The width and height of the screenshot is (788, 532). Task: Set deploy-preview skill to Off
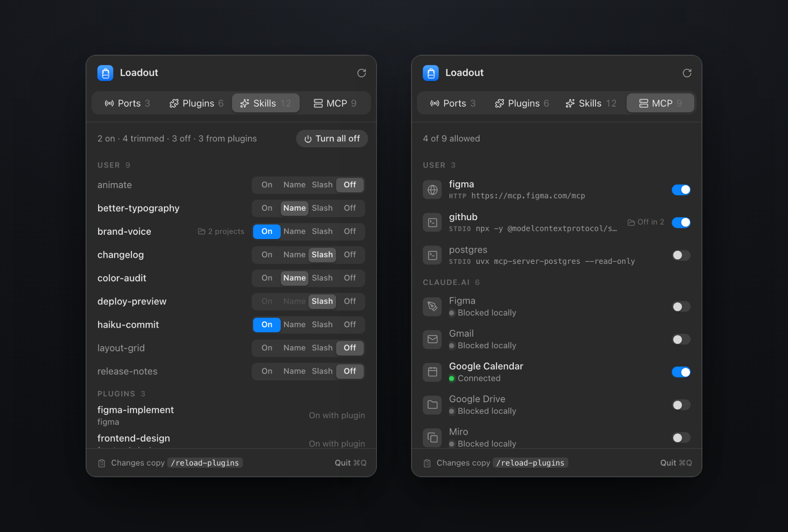(350, 301)
